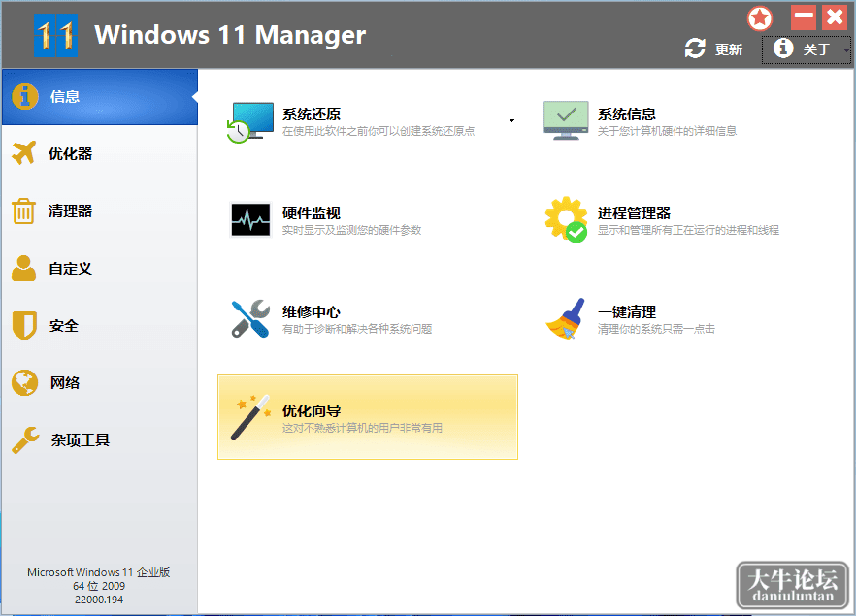This screenshot has width=856, height=616.
Task: Go to the 自定义 section
Action: (x=100, y=269)
